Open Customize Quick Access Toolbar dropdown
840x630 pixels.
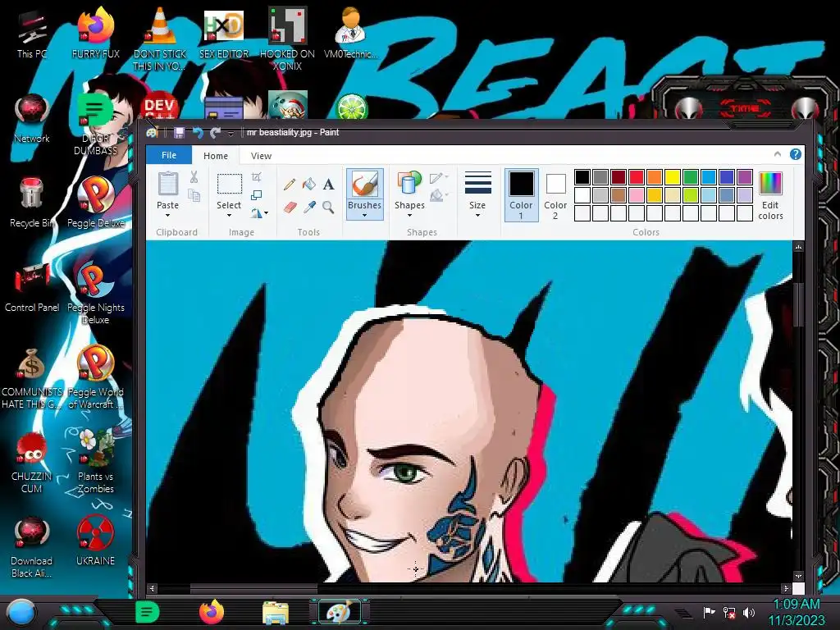(231, 133)
